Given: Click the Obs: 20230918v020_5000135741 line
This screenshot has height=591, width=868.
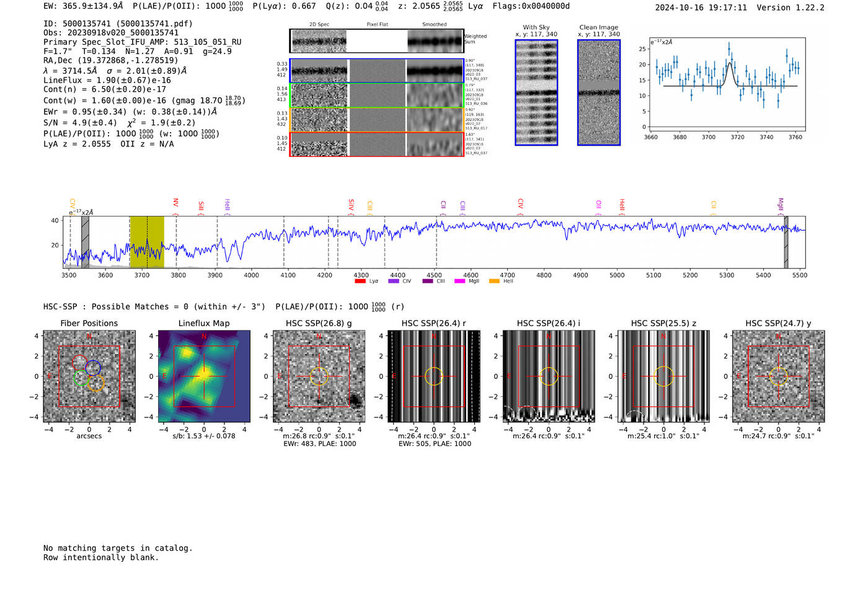Looking at the screenshot, I should (111, 33).
